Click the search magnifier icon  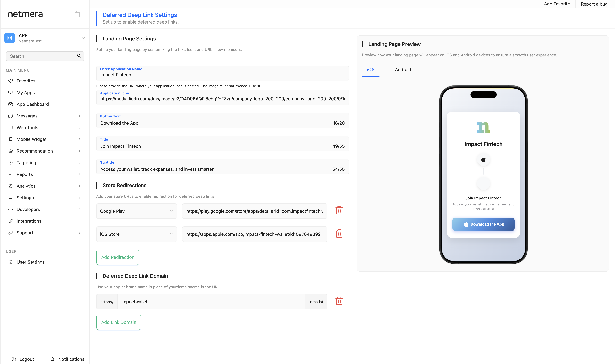[79, 56]
